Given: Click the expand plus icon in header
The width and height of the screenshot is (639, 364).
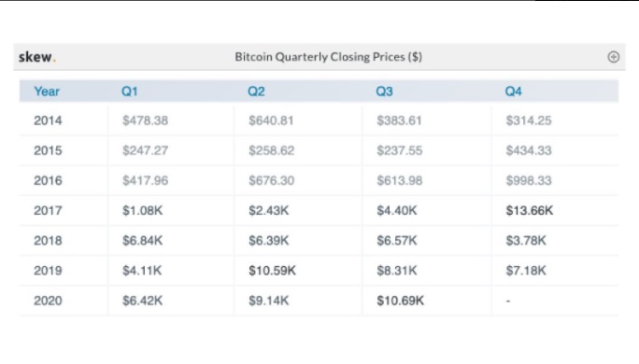Looking at the screenshot, I should point(614,57).
